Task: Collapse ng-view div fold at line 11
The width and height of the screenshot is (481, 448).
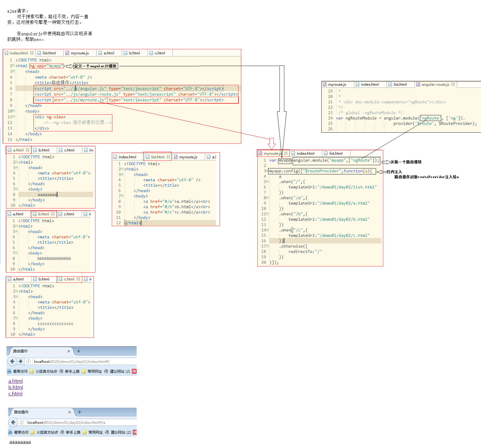Action: 13,116
